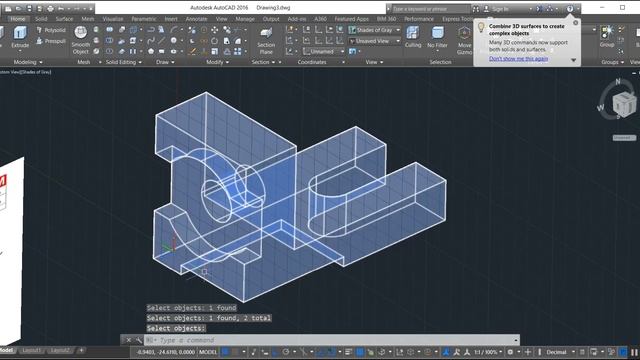640x360 pixels.
Task: Expand the Modeling panel
Action: coord(28,62)
